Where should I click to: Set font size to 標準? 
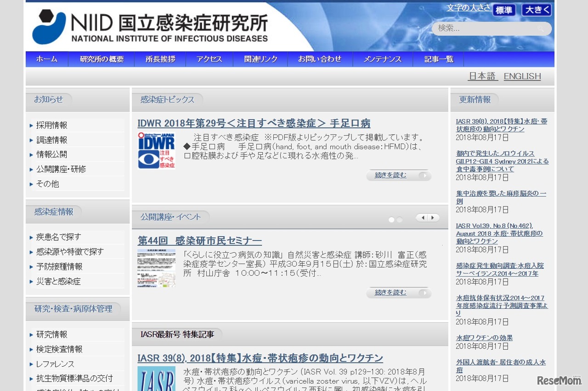504,10
